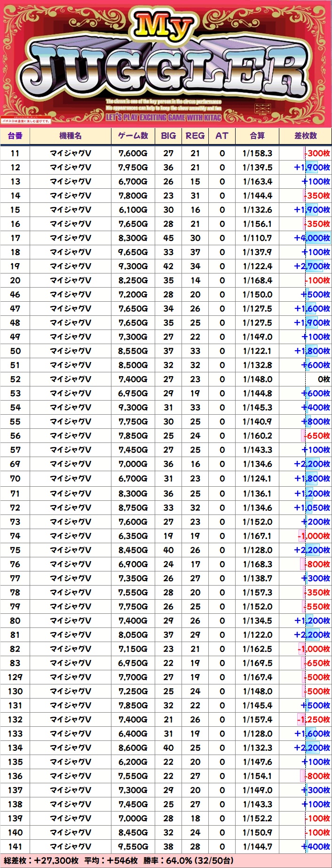The height and width of the screenshot is (868, 332).
Task: Click the 勝率：64.0% (32/50台) summary
Action: click(188, 860)
